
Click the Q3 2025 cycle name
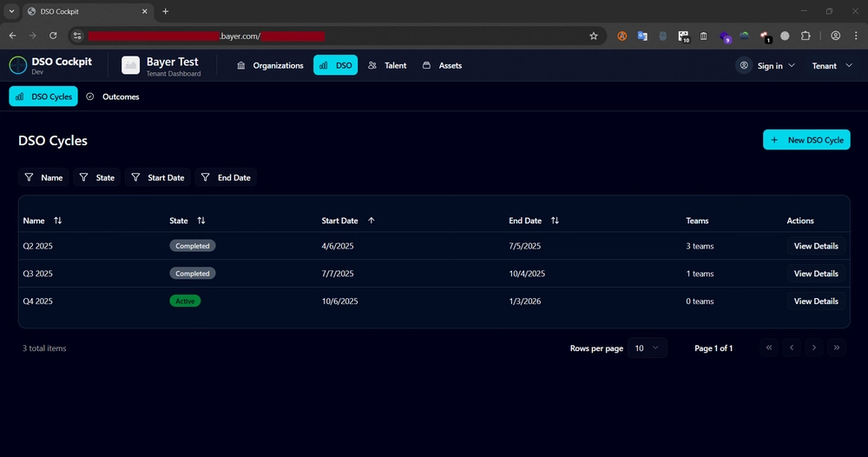pos(37,274)
